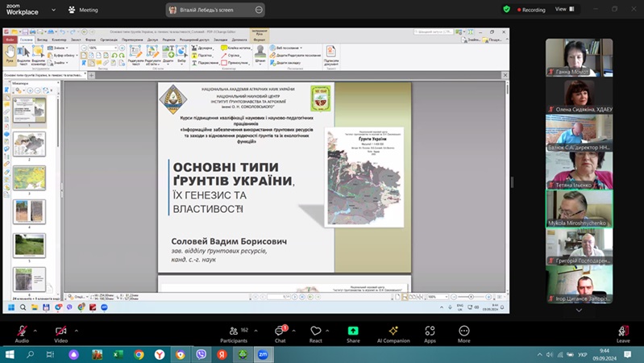Open the Apps icon in Zoom toolbar
The image size is (644, 363).
tap(430, 331)
